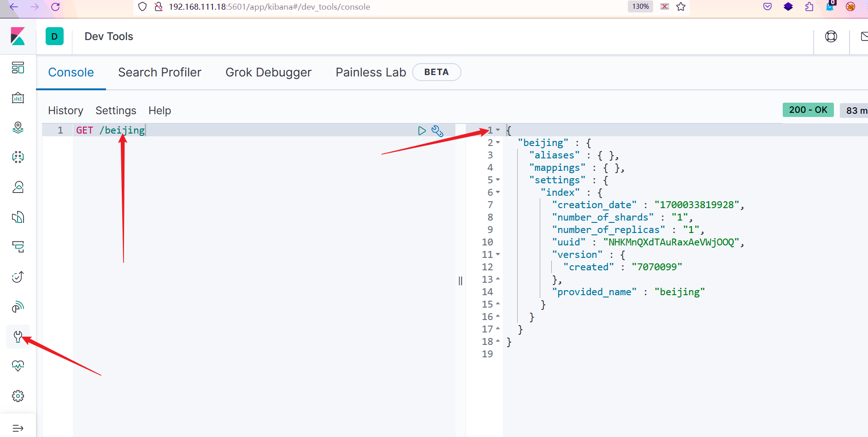Open the help lifebuoy icon

point(831,36)
